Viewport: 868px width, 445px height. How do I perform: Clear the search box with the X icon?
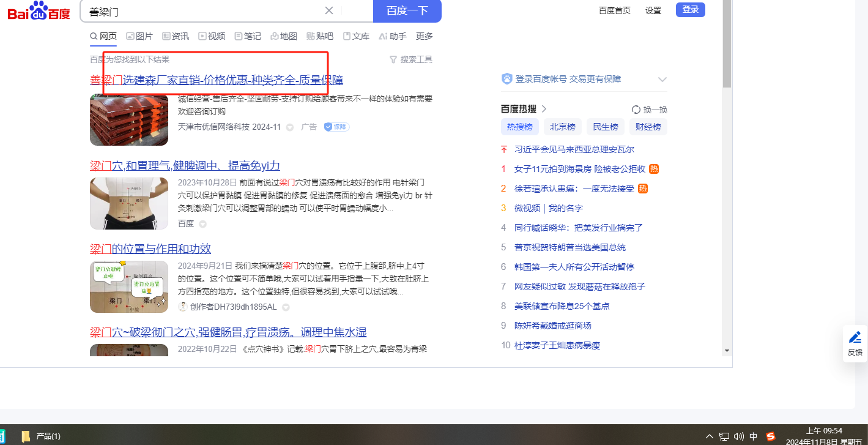click(329, 10)
